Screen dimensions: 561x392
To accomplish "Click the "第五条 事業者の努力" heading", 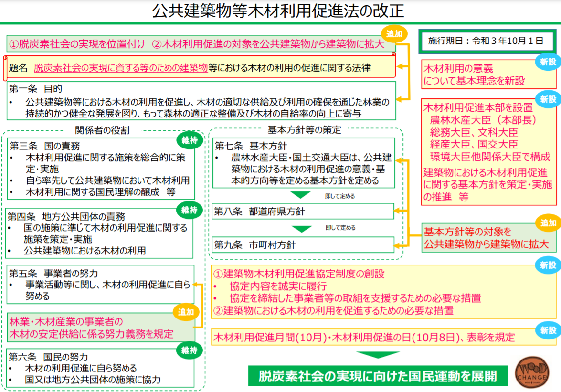I will click(x=53, y=274).
